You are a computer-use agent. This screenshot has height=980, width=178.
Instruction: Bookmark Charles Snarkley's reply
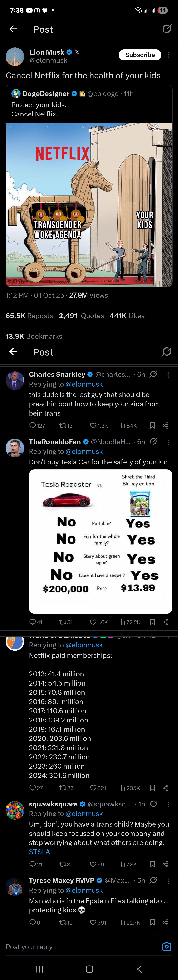152,426
